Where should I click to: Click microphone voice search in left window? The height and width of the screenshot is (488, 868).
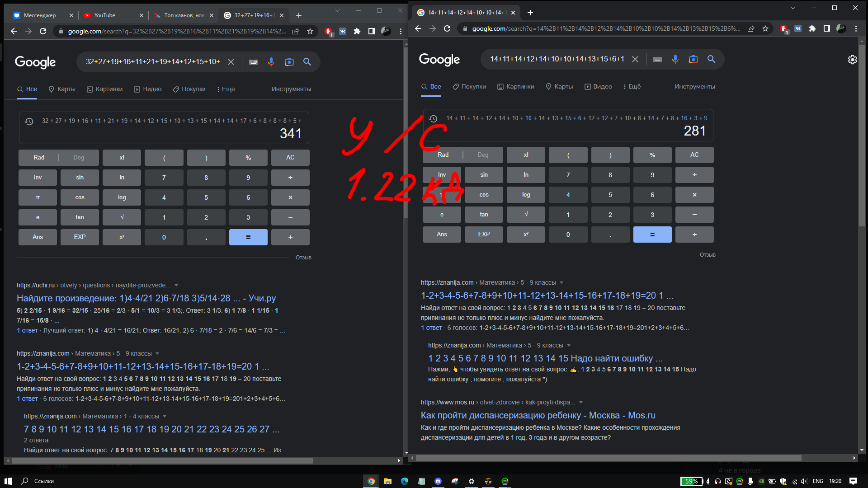point(271,62)
